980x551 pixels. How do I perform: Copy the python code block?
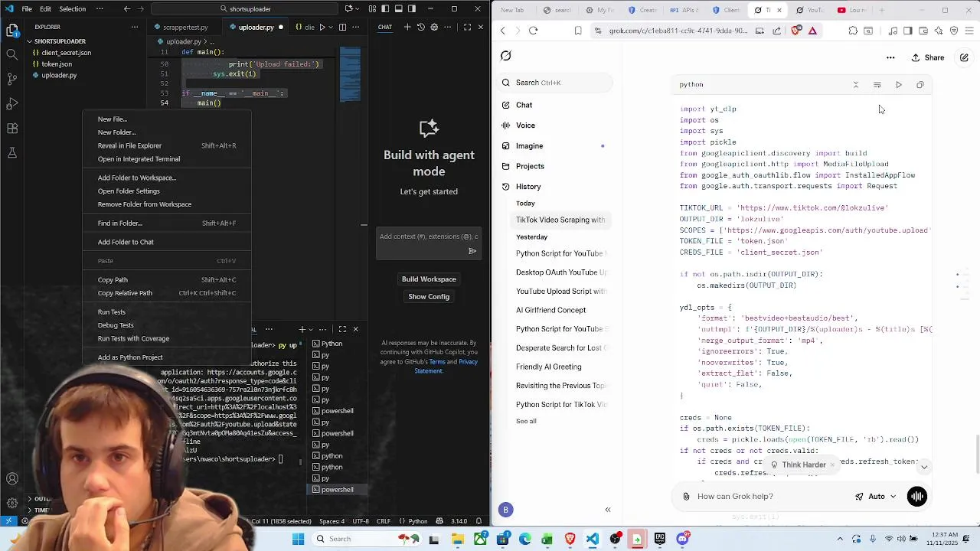920,85
